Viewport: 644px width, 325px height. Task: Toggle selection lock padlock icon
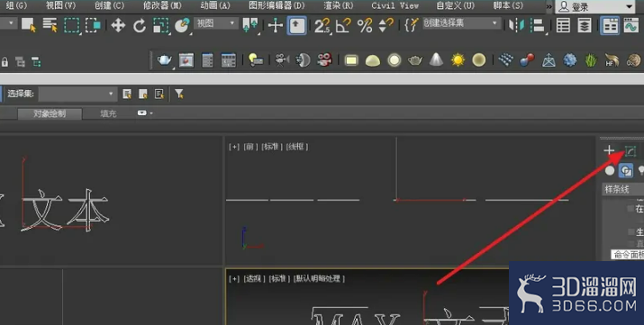(x=5, y=62)
